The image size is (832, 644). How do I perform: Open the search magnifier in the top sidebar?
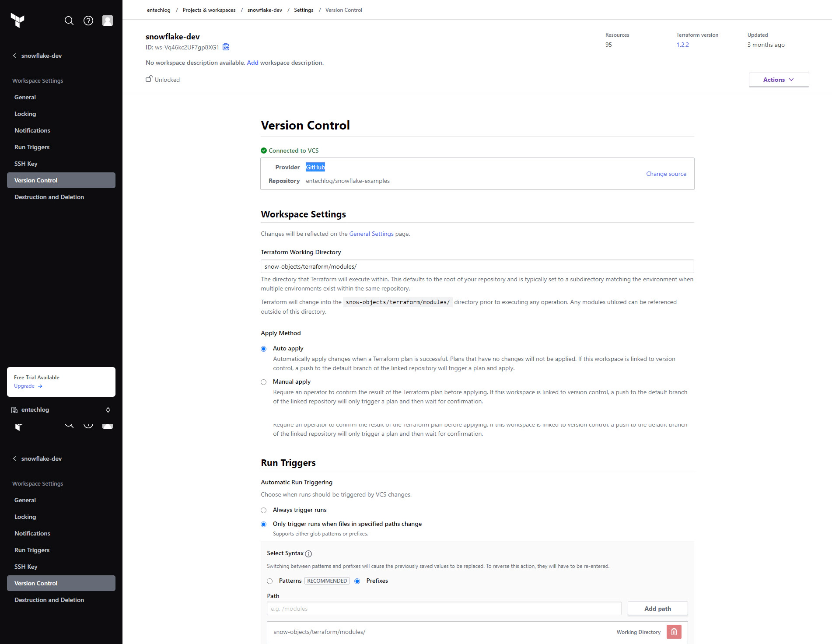coord(69,21)
